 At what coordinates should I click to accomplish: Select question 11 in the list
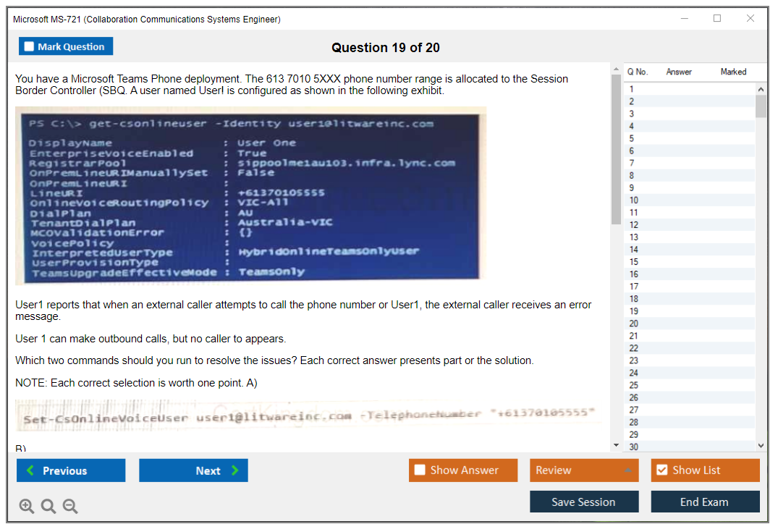click(x=690, y=213)
